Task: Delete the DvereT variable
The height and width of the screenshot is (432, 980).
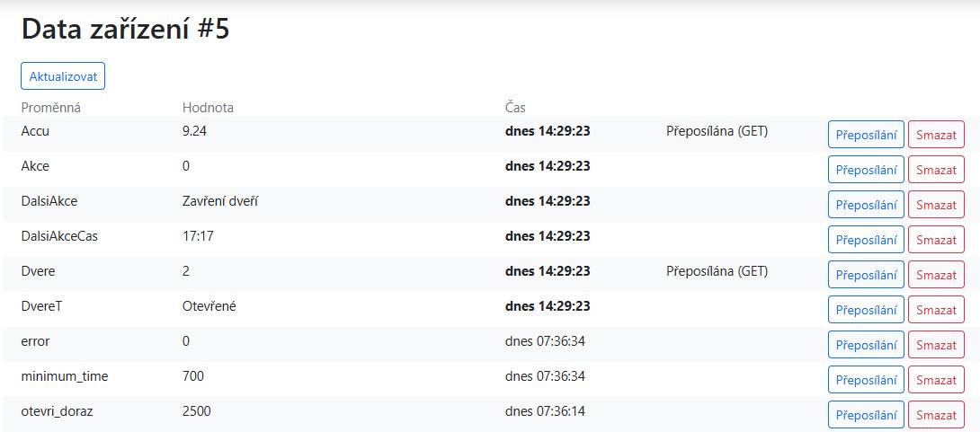Action: [936, 310]
